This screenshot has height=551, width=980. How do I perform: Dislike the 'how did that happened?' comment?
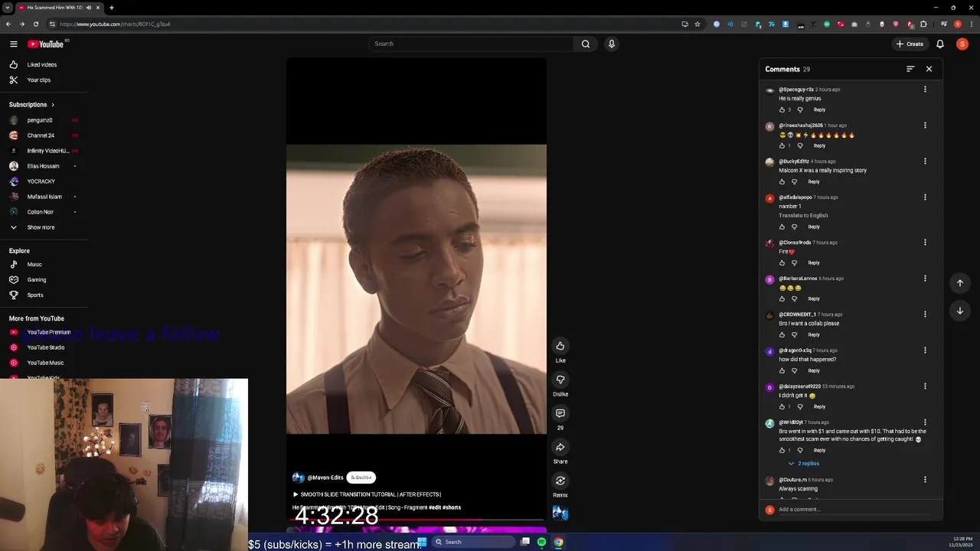tap(794, 370)
